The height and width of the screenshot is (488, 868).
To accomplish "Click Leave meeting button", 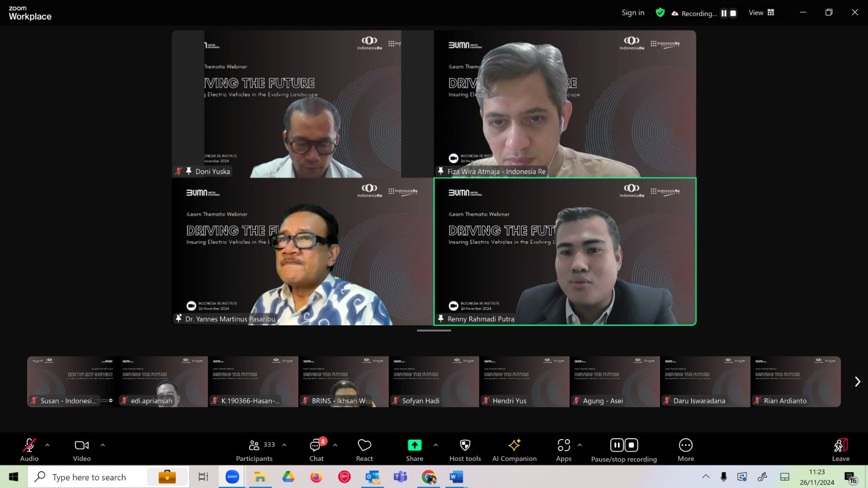I will 841,450.
